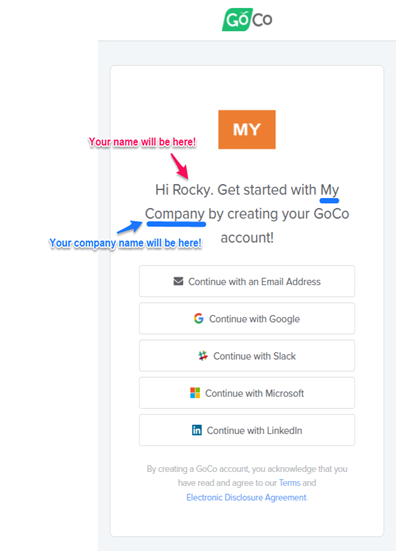Choose Continue with an Email Address
396x551 pixels.
247,281
